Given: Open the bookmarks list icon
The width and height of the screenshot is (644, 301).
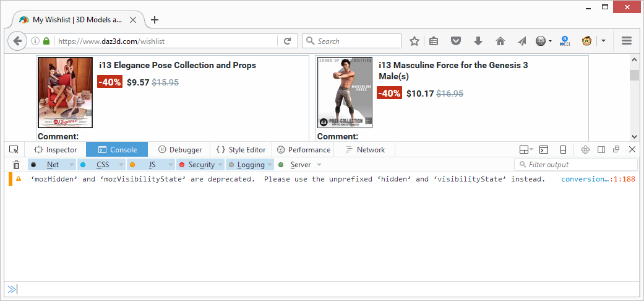Looking at the screenshot, I should click(x=434, y=41).
